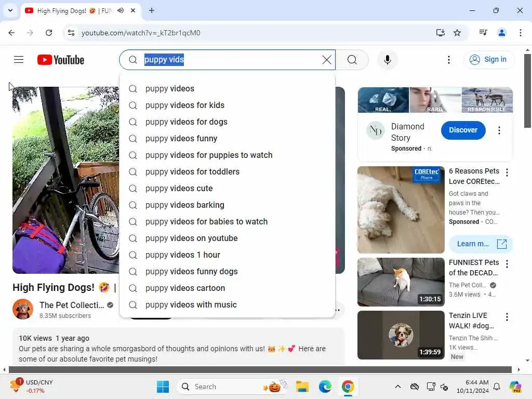Viewport: 532px width, 399px height.
Task: Select suggestion 'puppy videos for dogs'
Action: pos(228,122)
